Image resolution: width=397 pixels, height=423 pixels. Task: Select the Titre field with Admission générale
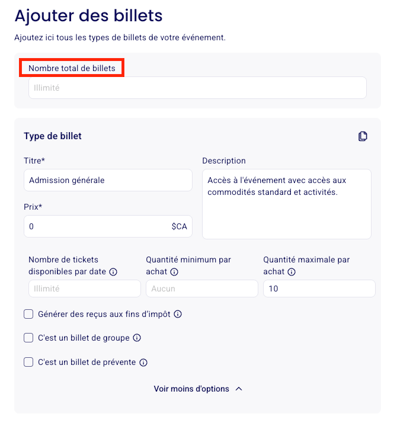tap(108, 180)
